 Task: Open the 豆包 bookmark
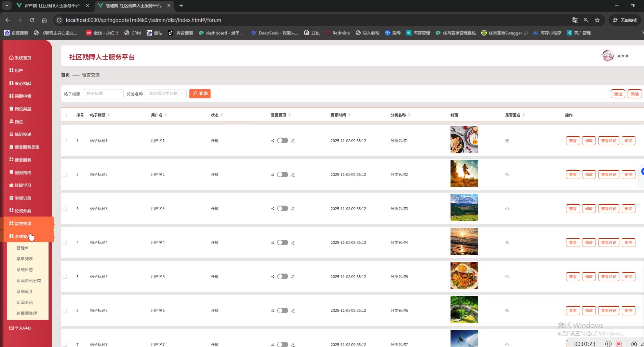pyautogui.click(x=312, y=33)
